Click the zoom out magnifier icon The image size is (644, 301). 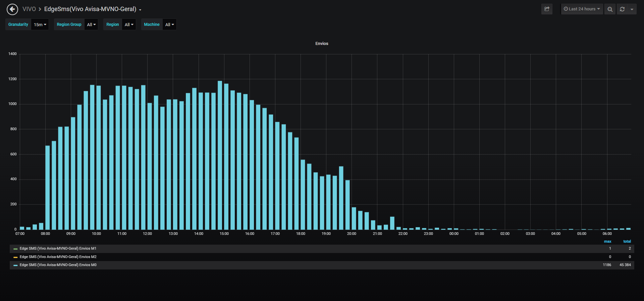[610, 9]
